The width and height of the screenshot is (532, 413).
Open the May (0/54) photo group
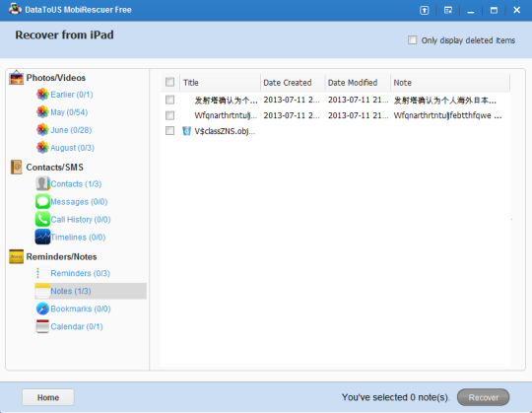click(69, 112)
